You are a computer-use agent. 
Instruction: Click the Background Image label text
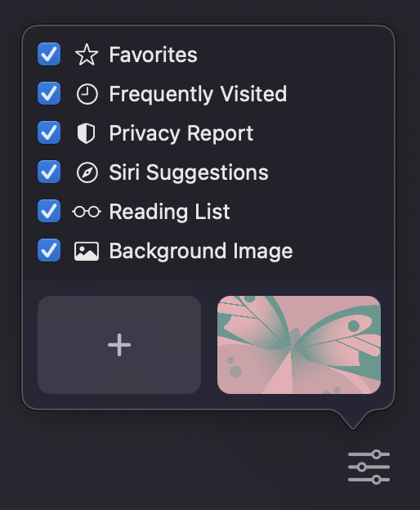201,252
